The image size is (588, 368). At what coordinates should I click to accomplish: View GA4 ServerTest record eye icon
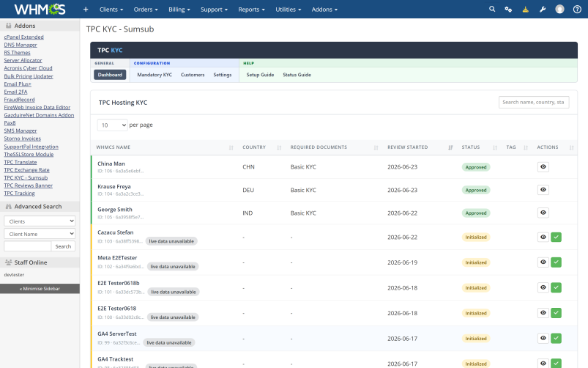click(543, 339)
